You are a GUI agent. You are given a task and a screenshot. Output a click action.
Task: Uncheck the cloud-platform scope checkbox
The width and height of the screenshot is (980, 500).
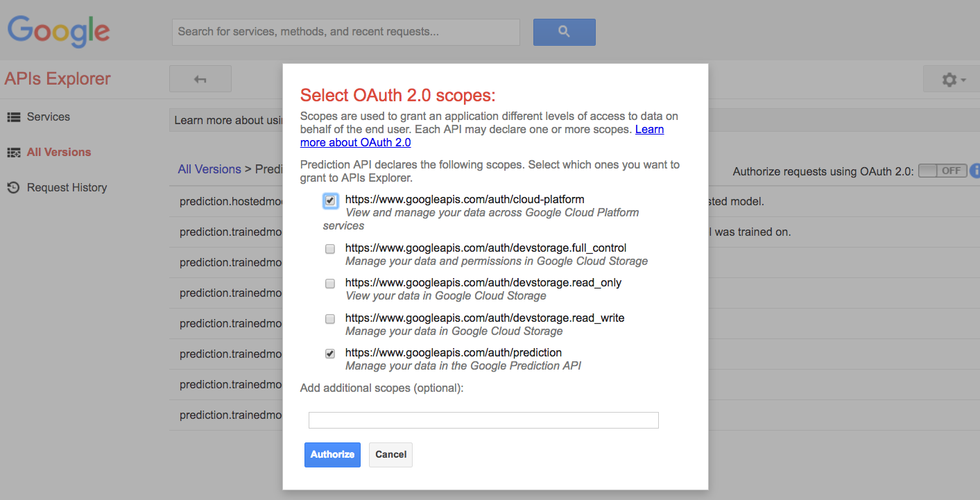tap(330, 200)
